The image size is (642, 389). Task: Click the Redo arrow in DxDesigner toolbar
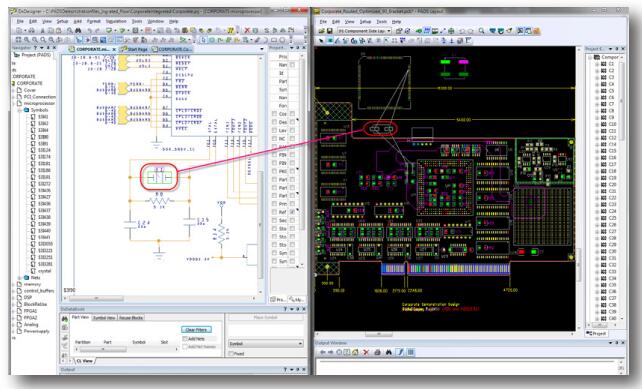pyautogui.click(x=97, y=30)
